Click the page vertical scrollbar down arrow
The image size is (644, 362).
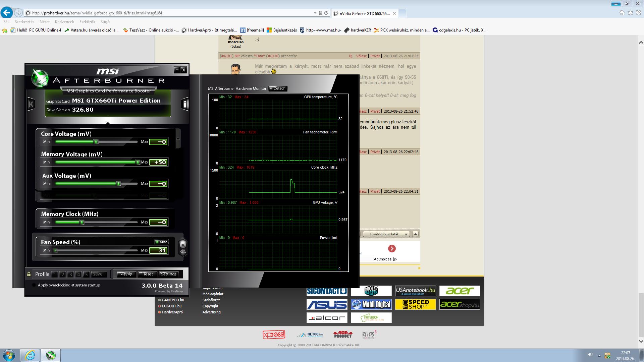point(641,341)
